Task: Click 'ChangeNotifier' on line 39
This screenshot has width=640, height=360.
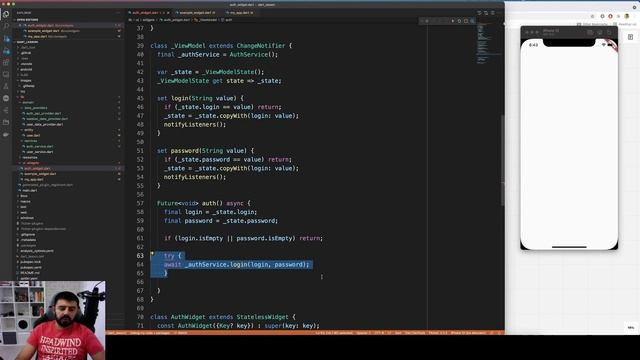Action: [261, 46]
